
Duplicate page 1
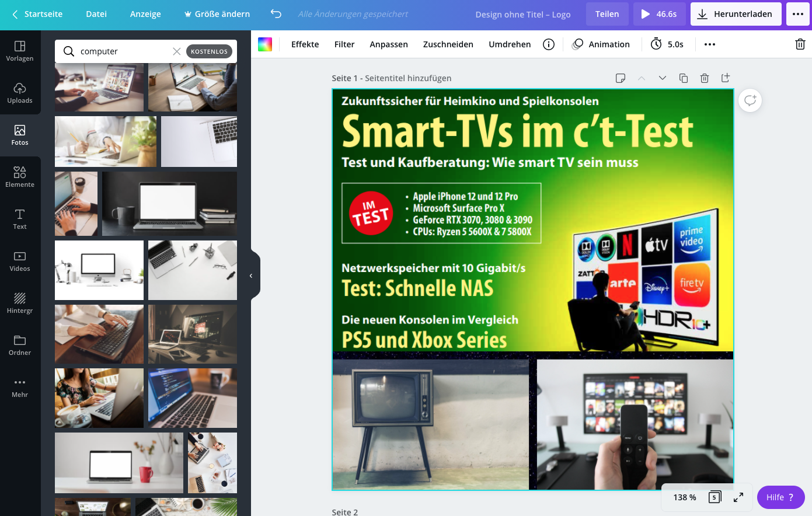(x=684, y=78)
